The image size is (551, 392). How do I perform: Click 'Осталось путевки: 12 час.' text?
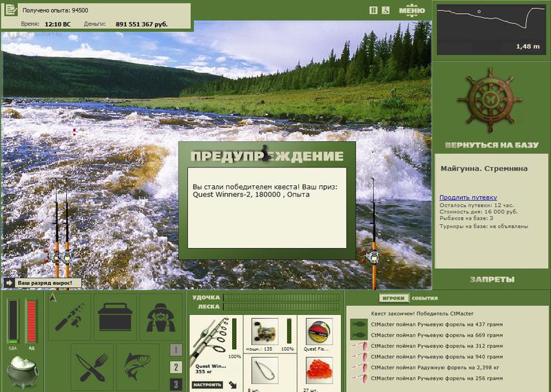[x=476, y=205]
